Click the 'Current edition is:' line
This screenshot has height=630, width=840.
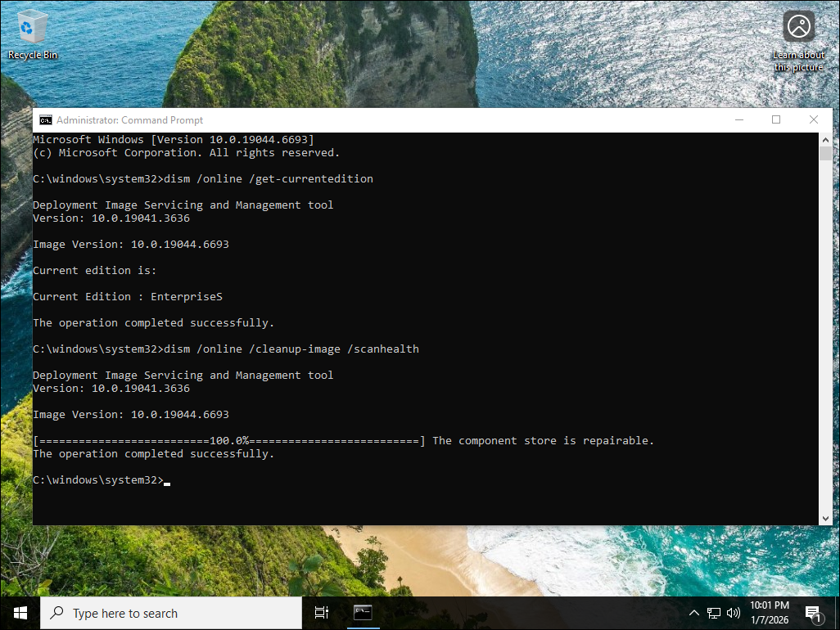coord(94,270)
